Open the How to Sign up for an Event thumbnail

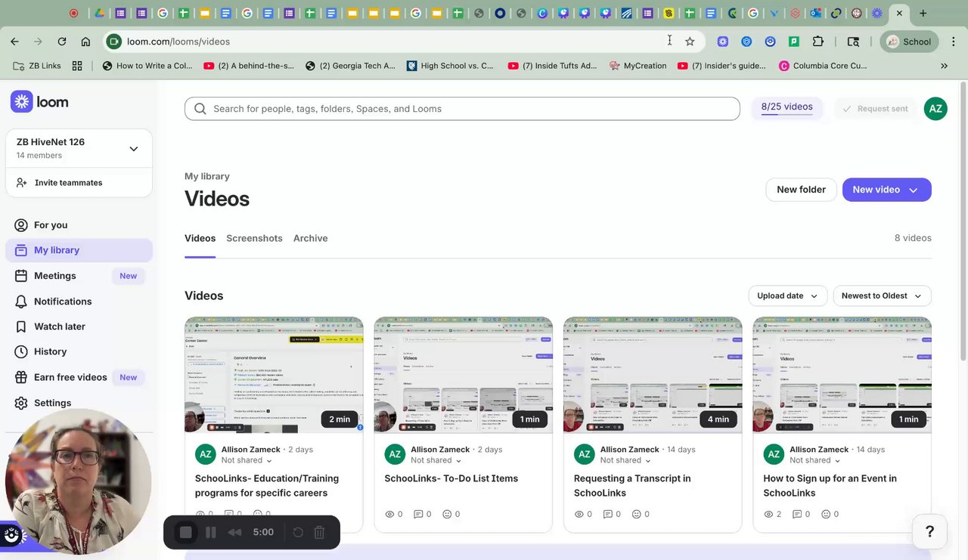[x=842, y=375]
